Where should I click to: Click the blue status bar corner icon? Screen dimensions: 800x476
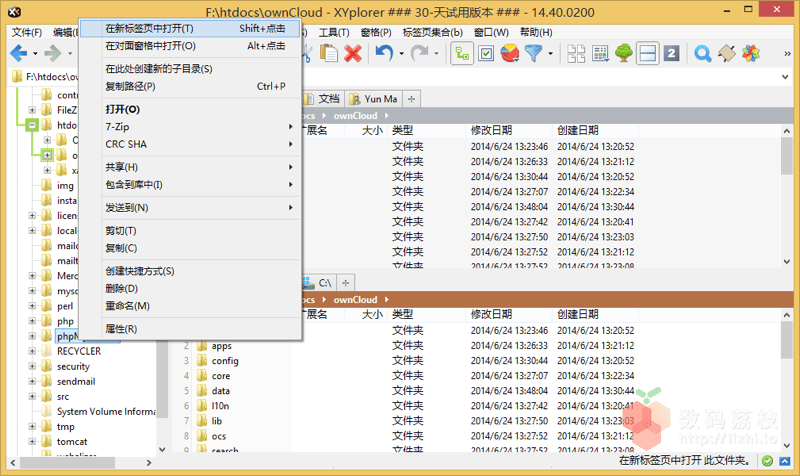point(785,461)
